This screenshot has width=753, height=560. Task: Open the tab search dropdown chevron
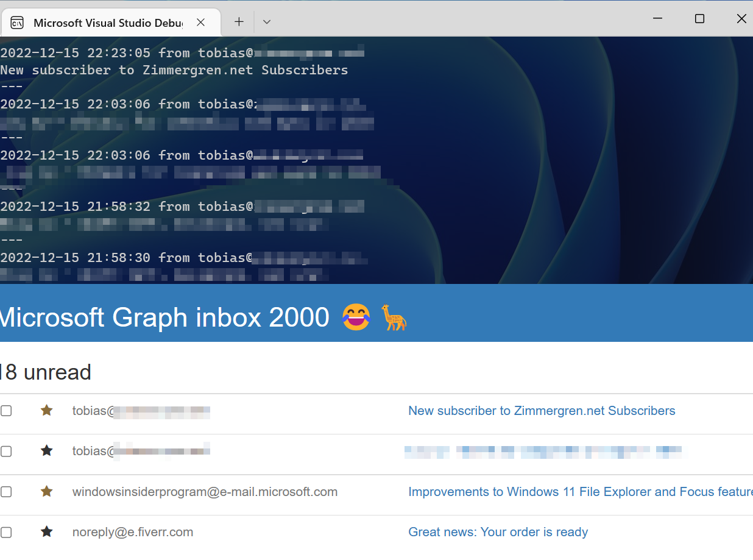266,21
